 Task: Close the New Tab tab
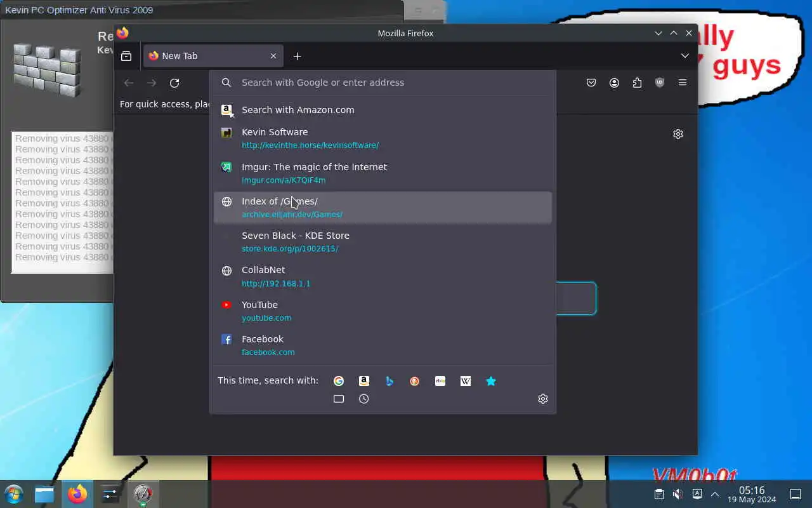[273, 56]
